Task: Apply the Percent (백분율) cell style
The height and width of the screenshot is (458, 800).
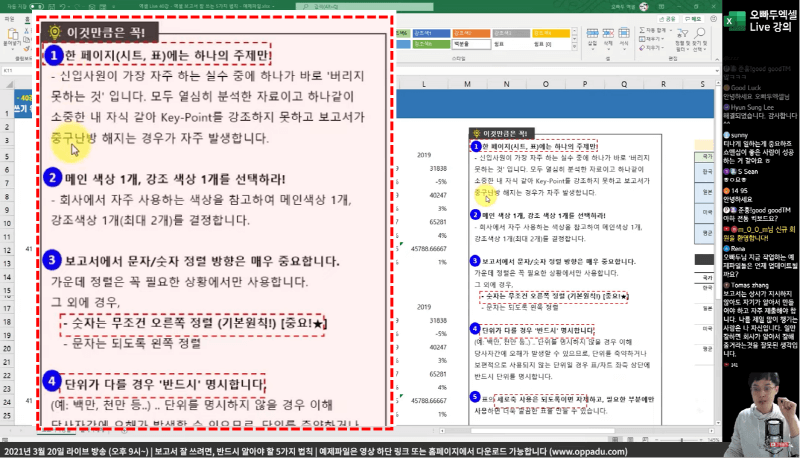Action: click(x=471, y=44)
